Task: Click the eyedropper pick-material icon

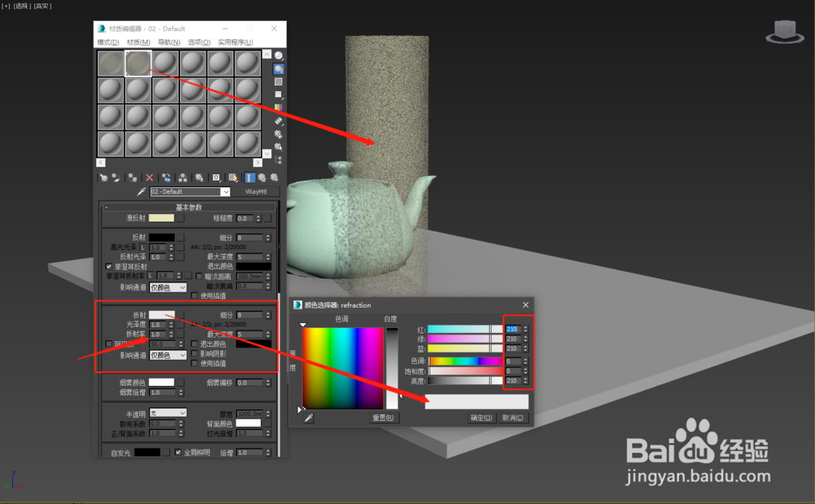Action: point(142,191)
